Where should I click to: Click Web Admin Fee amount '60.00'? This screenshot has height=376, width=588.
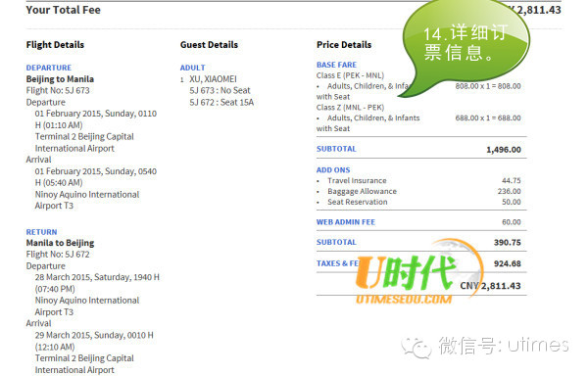(512, 222)
